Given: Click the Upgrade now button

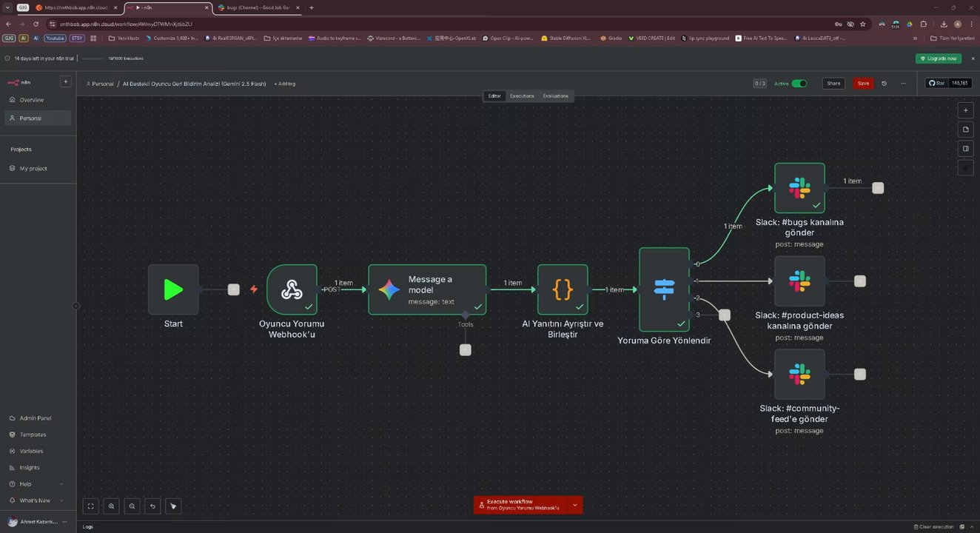Looking at the screenshot, I should (939, 58).
